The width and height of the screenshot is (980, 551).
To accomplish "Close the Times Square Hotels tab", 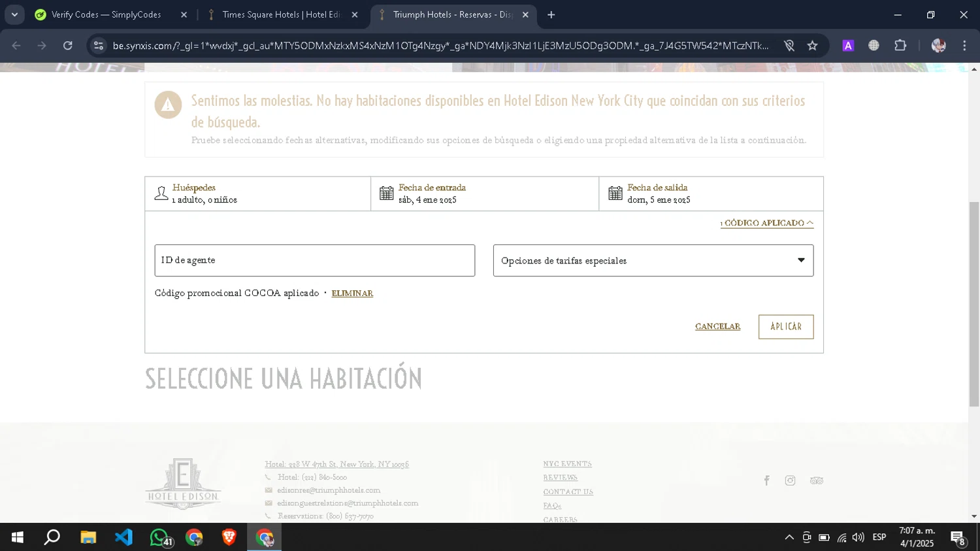I will (x=355, y=14).
